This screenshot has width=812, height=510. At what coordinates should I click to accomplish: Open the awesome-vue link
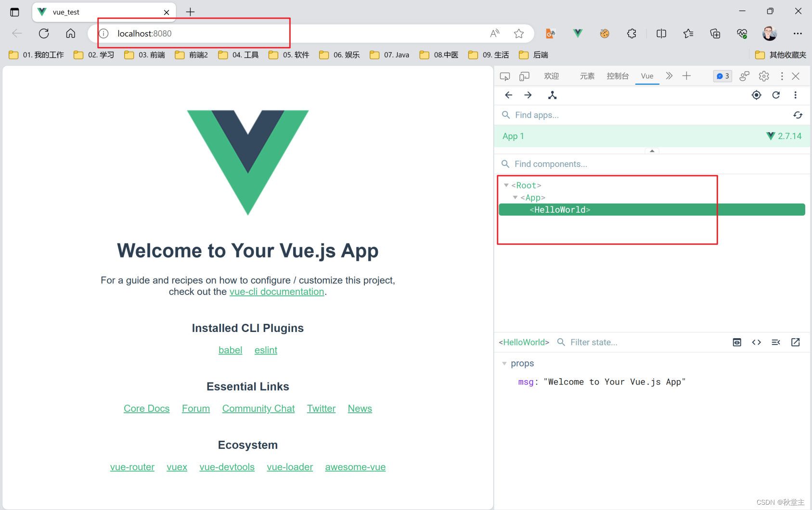(x=355, y=467)
